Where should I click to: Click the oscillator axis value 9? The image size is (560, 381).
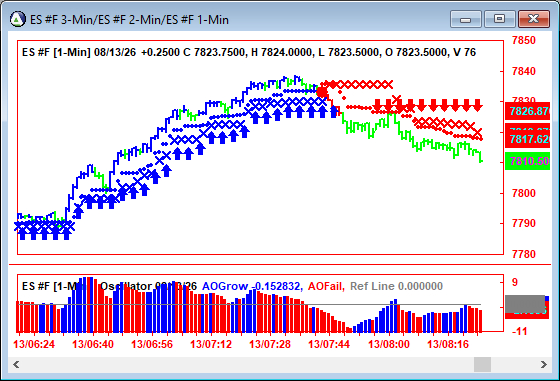click(515, 282)
